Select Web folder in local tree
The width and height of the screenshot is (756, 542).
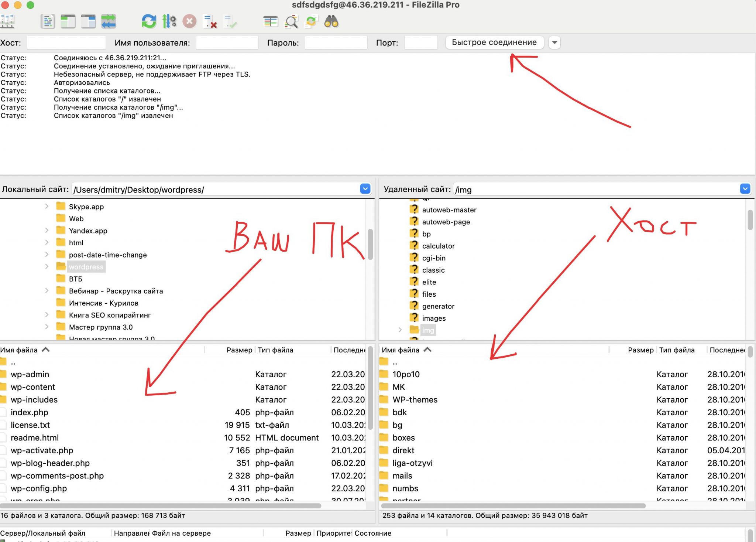click(76, 218)
